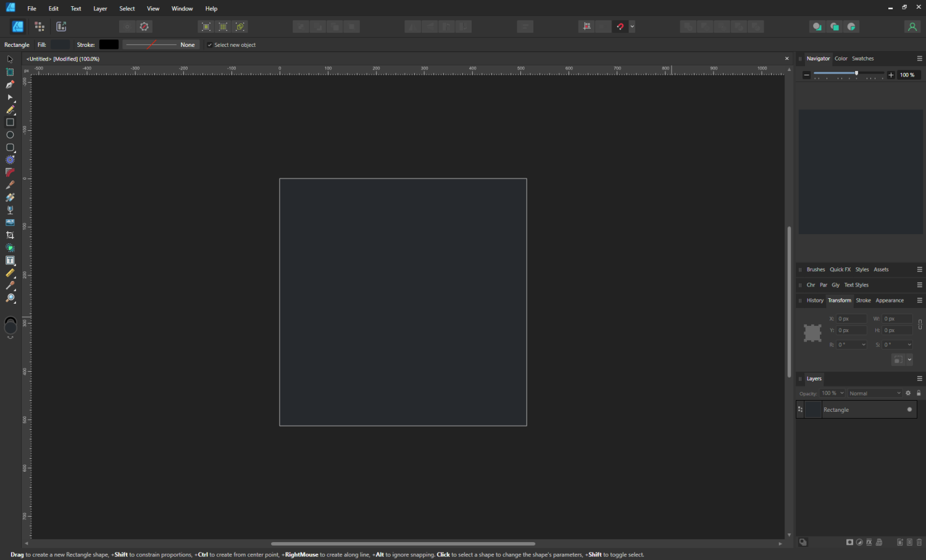926x560 pixels.
Task: Open the Layer menu
Action: [x=100, y=8]
